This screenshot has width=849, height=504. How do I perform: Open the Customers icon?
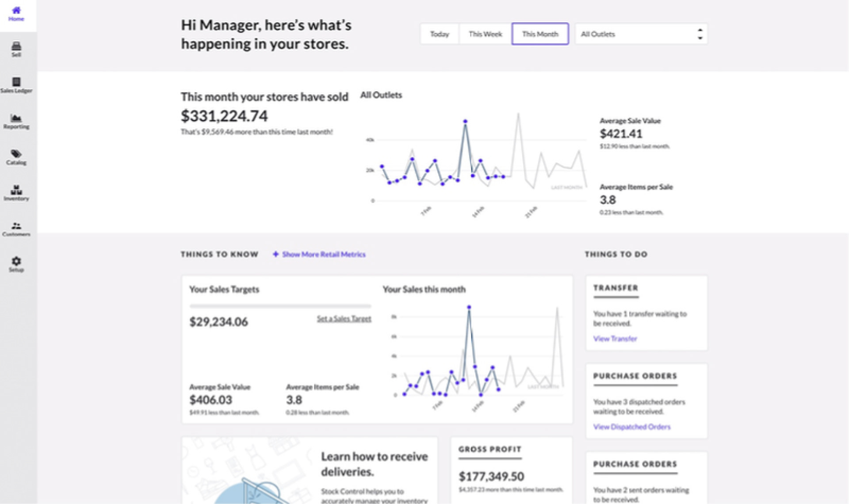16,225
